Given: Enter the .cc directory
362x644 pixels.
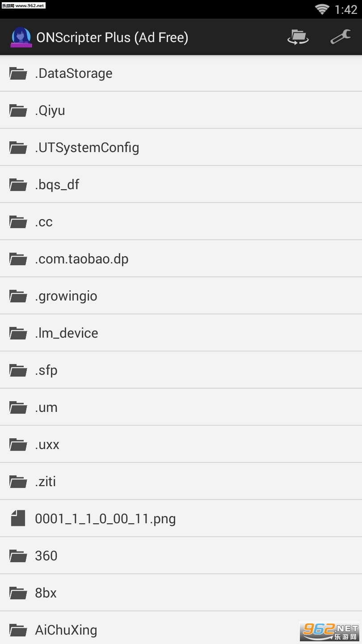Looking at the screenshot, I should [44, 222].
